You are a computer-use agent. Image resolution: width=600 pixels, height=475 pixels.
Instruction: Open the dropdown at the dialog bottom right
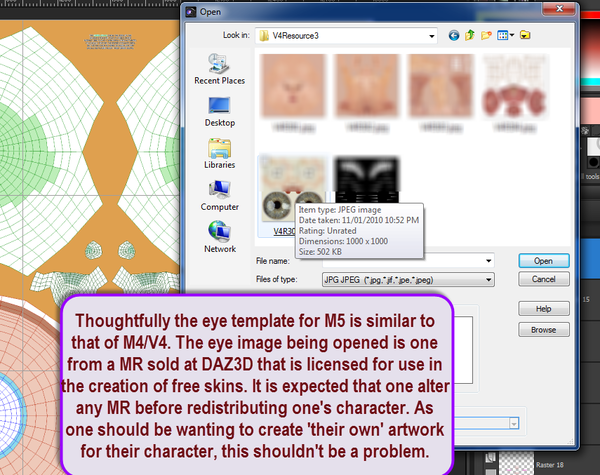point(514,424)
